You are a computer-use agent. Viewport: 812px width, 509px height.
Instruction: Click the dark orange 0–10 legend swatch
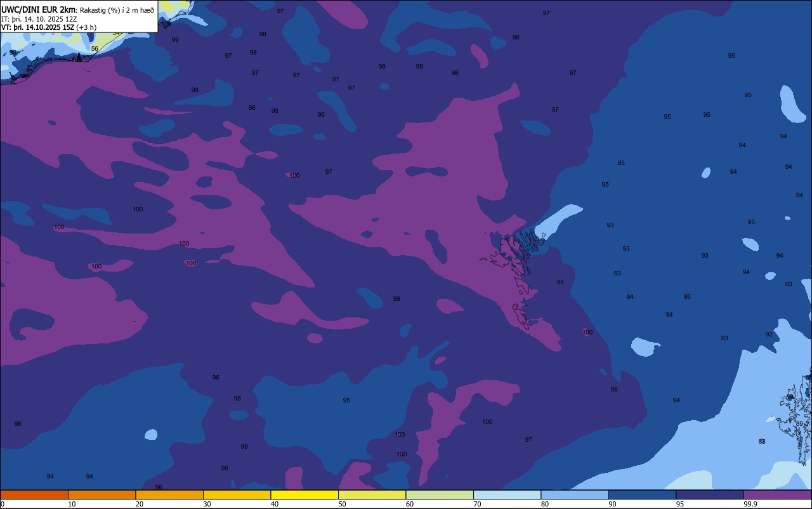(34, 494)
